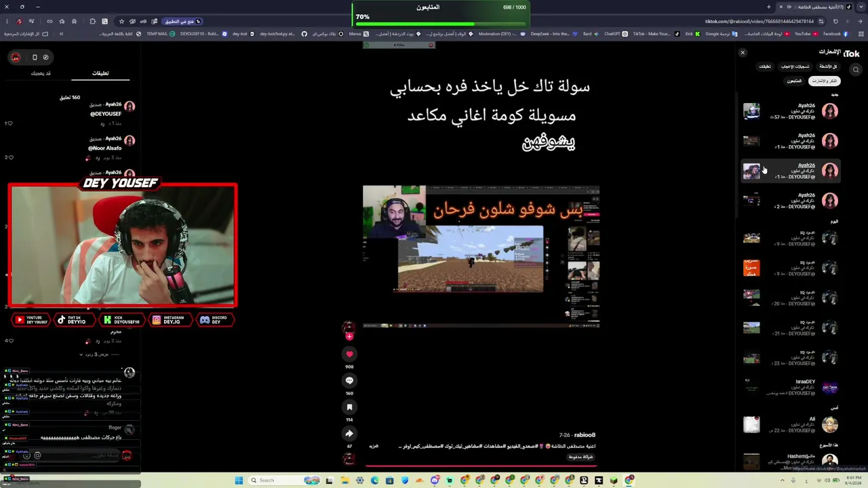Open the Minecraft grass block taskbar icon
The image size is (868, 488).
pyautogui.click(x=614, y=481)
